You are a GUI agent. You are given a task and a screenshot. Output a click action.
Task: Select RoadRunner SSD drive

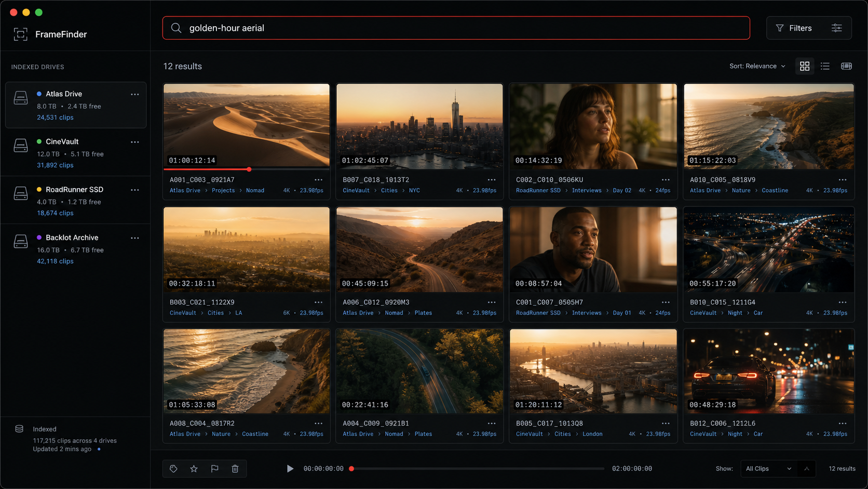tap(76, 201)
